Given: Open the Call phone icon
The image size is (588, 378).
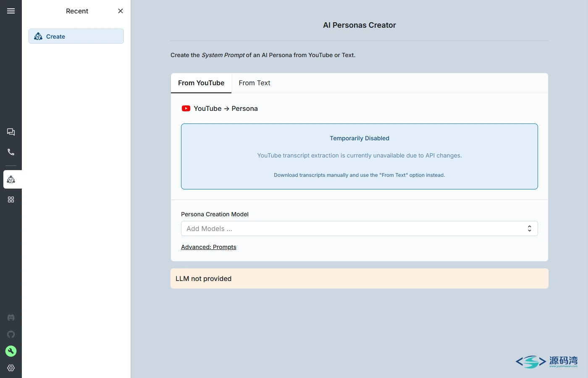Looking at the screenshot, I should coord(11,152).
